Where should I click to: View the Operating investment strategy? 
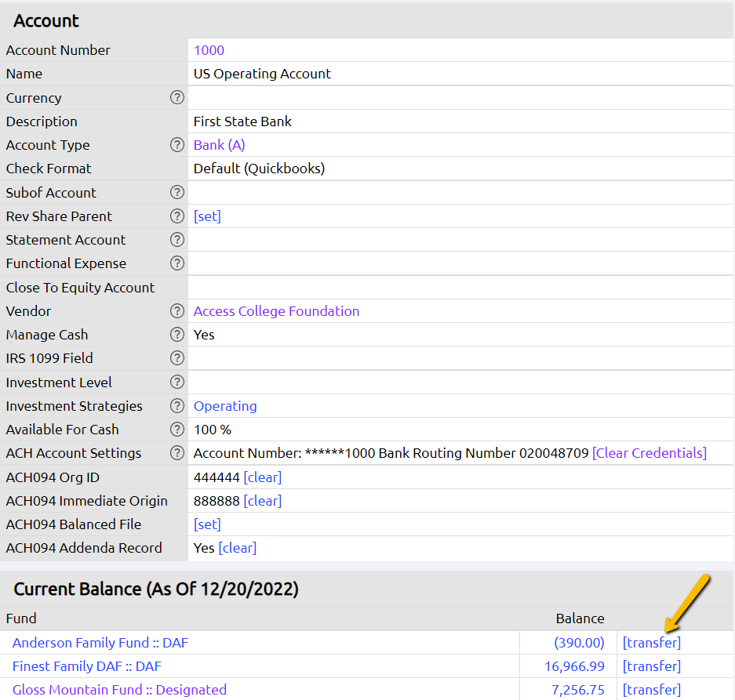tap(225, 406)
